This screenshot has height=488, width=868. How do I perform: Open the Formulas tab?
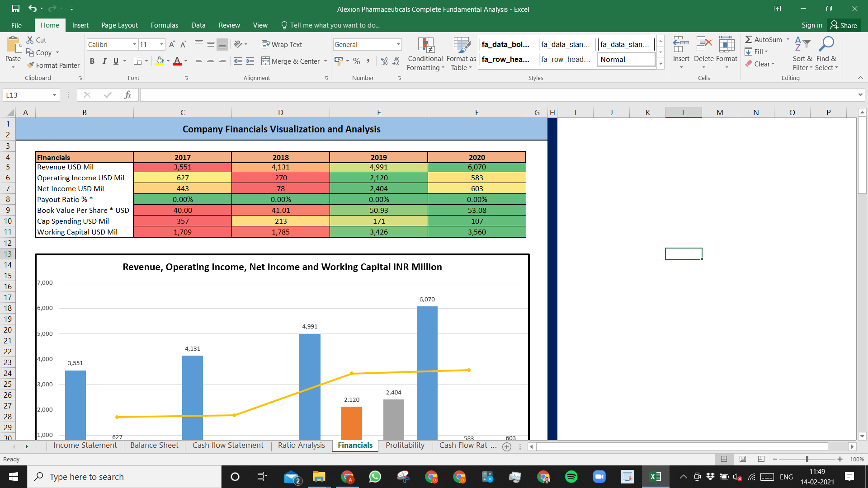click(164, 25)
